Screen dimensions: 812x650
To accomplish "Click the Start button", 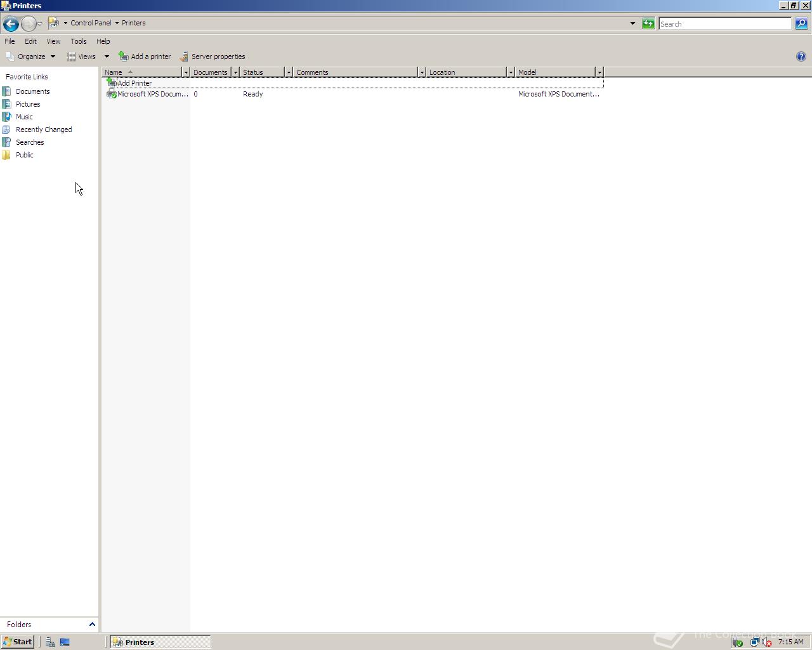I will 18,642.
